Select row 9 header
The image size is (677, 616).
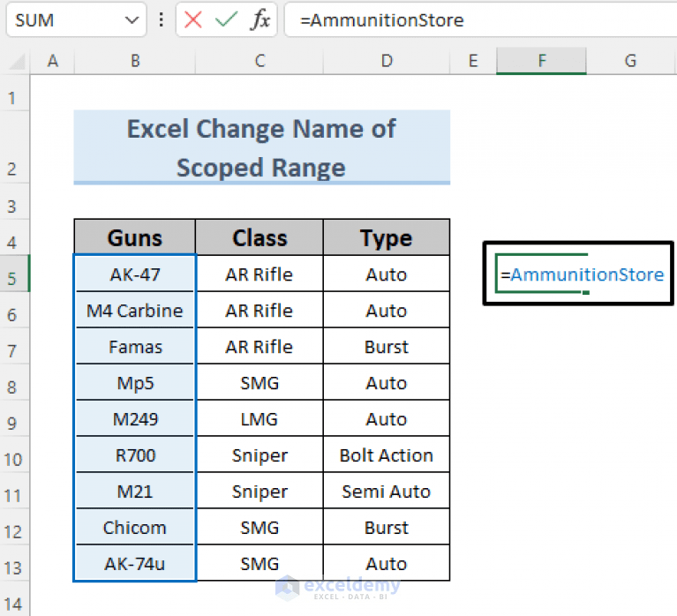pyautogui.click(x=14, y=418)
